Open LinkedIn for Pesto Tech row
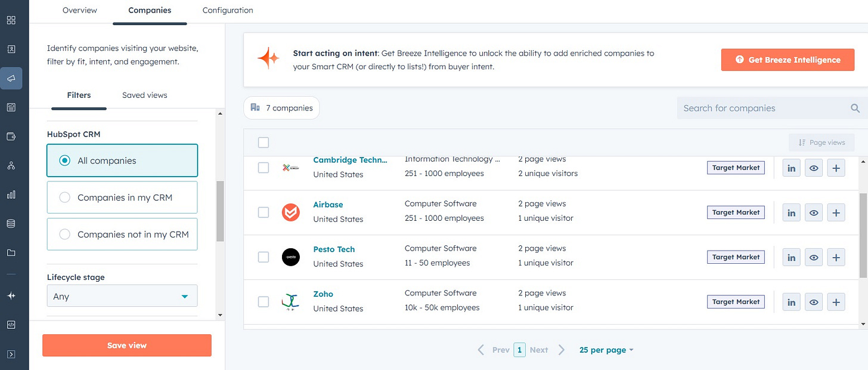 tap(791, 257)
